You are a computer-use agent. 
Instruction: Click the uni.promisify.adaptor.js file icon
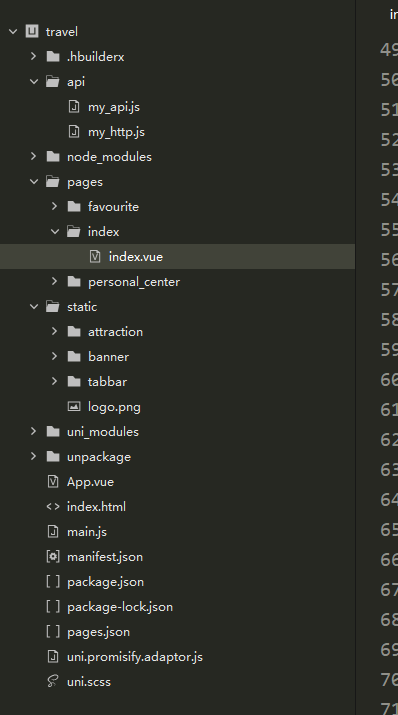53,657
